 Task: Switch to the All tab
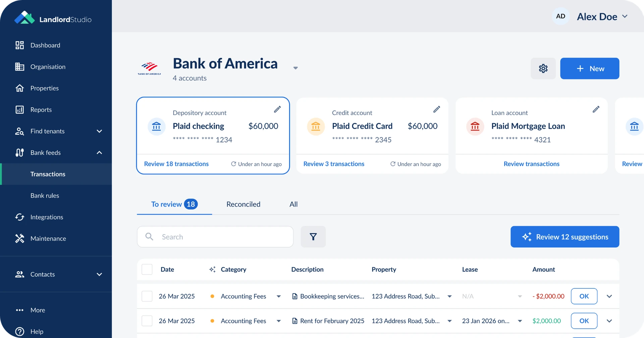click(293, 204)
